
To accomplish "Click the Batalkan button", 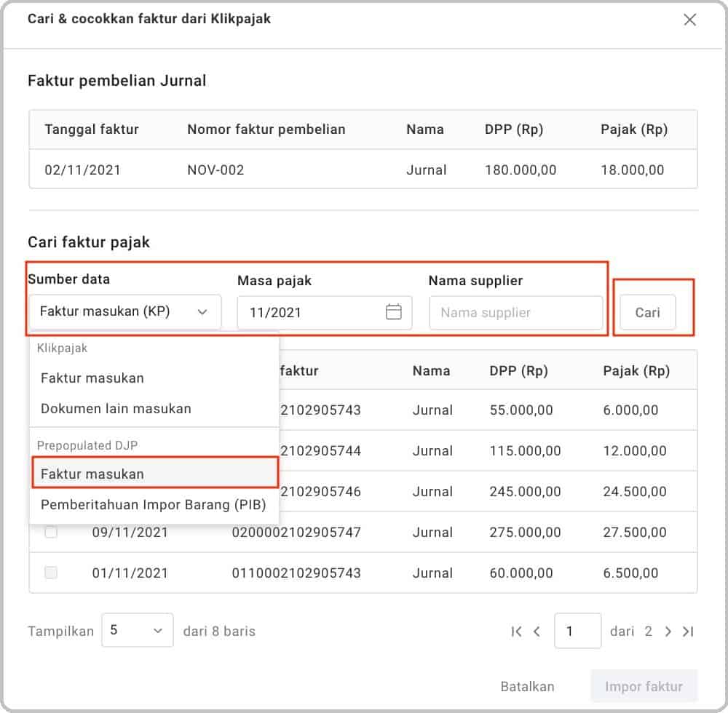I will pos(527,686).
